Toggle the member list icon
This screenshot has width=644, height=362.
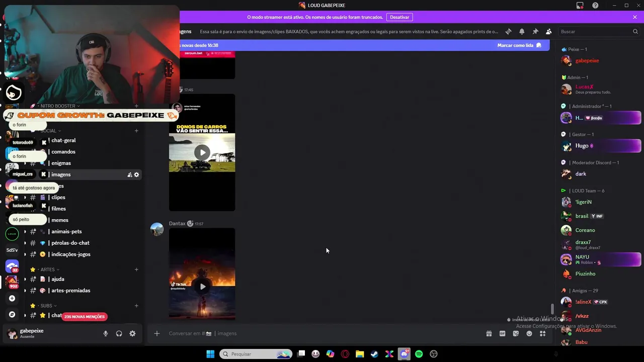[548, 31]
